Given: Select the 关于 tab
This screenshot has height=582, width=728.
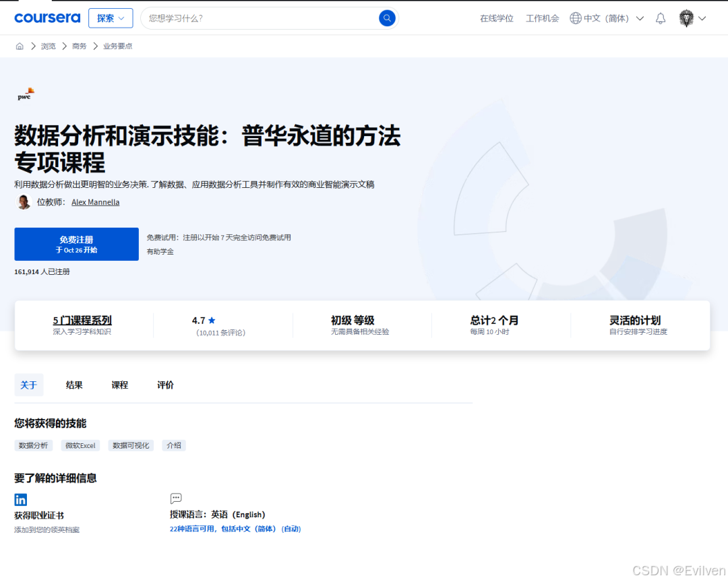Looking at the screenshot, I should point(29,385).
